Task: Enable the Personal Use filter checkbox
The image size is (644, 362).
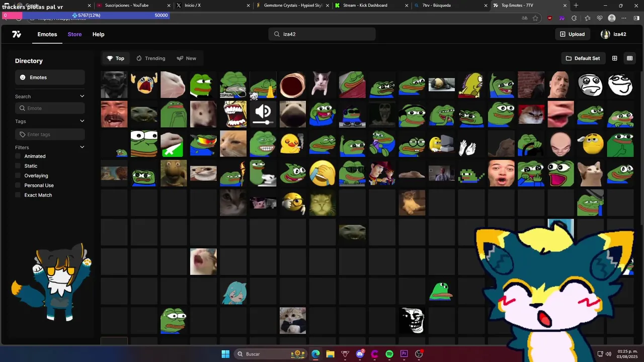Action: pyautogui.click(x=18, y=186)
